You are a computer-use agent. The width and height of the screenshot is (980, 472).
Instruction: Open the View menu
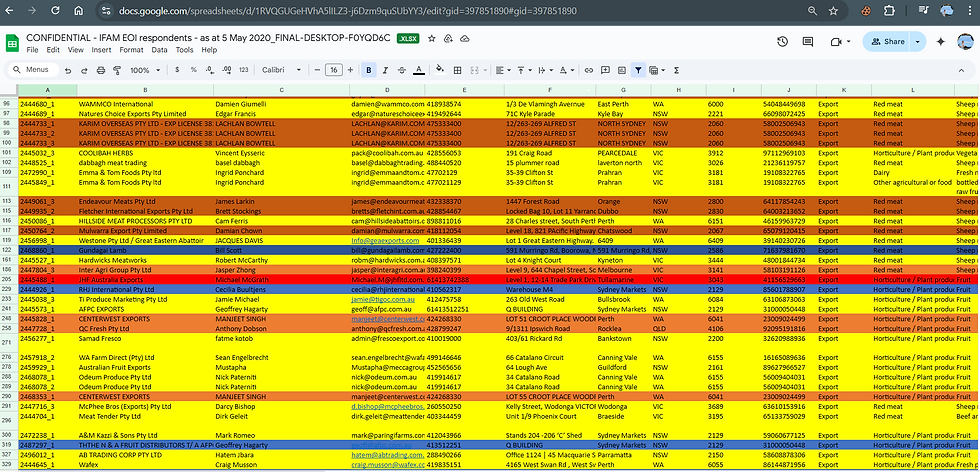coord(76,50)
